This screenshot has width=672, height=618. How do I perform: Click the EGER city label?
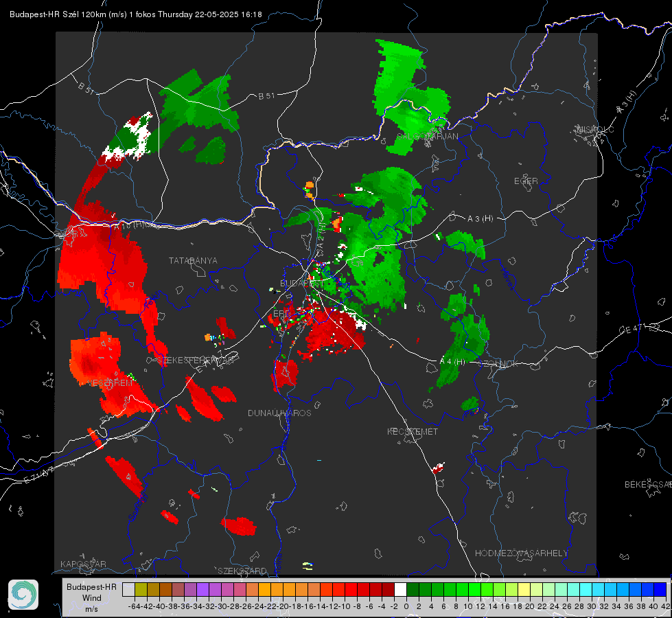[526, 181]
